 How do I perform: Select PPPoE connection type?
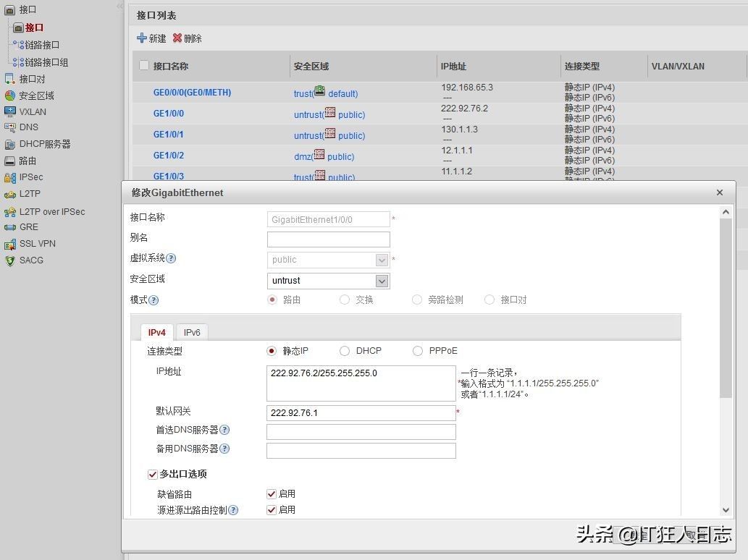click(x=417, y=351)
